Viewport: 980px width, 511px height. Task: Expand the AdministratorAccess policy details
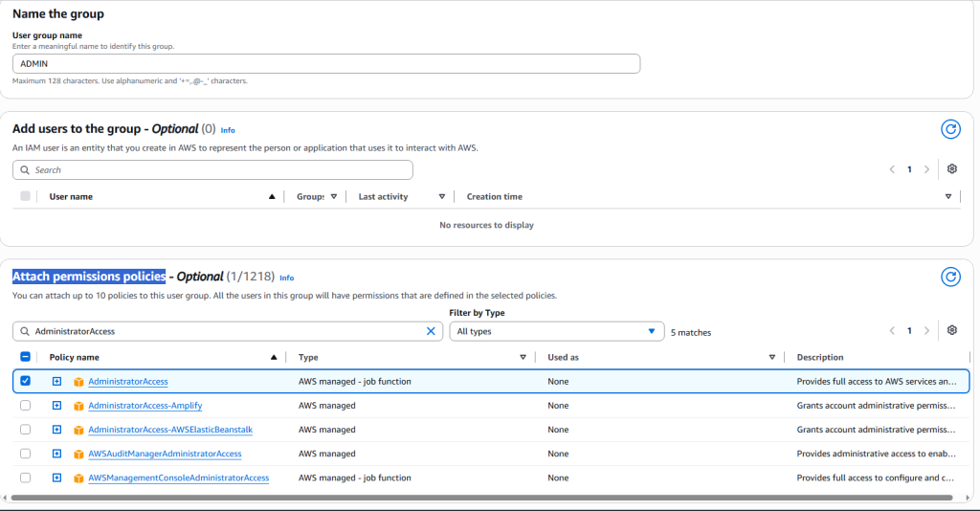[56, 381]
